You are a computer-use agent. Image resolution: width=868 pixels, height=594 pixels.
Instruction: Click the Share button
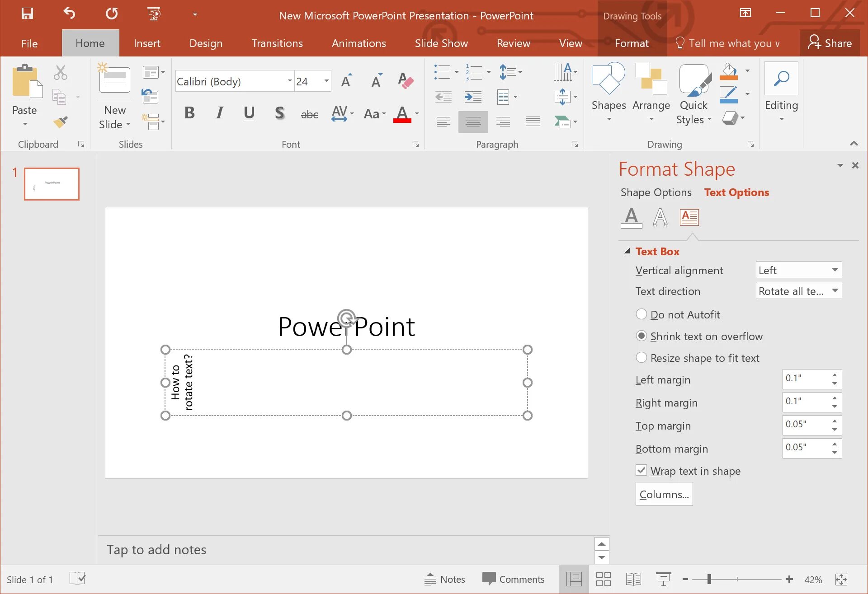830,43
